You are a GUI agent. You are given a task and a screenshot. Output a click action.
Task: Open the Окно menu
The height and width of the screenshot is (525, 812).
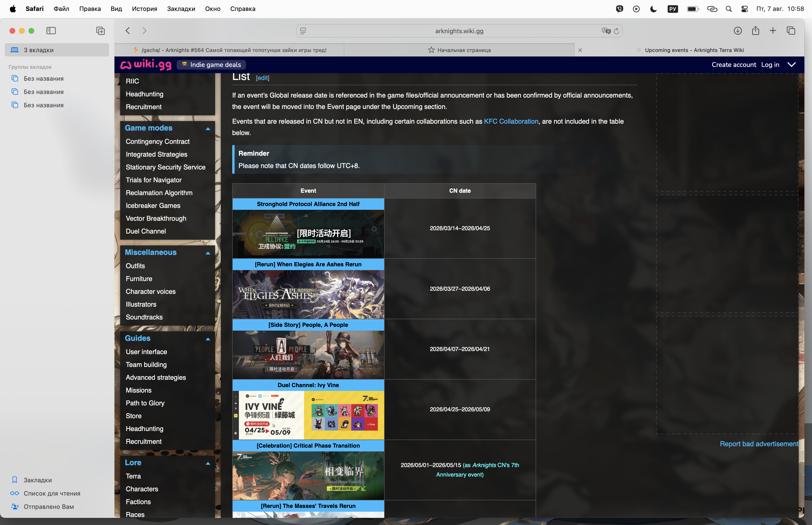(x=213, y=9)
